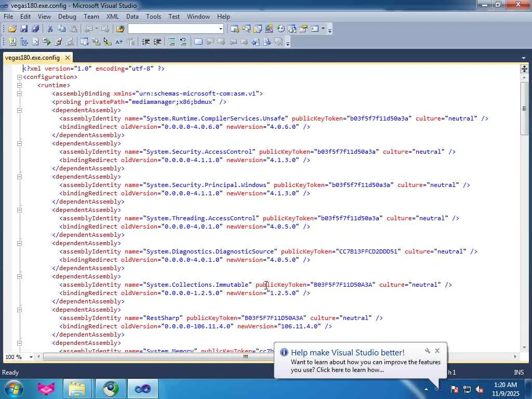The height and width of the screenshot is (399, 532).
Task: Open the Debug menu
Action: pyautogui.click(x=67, y=16)
